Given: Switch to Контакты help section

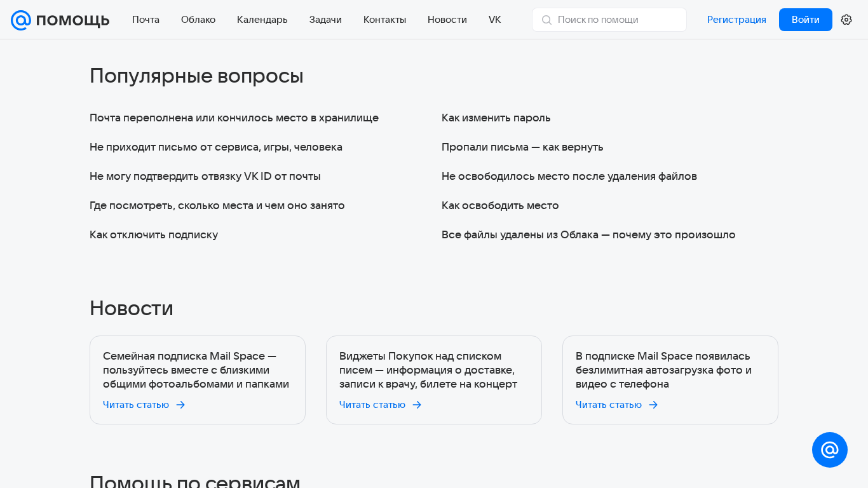Looking at the screenshot, I should (x=384, y=20).
